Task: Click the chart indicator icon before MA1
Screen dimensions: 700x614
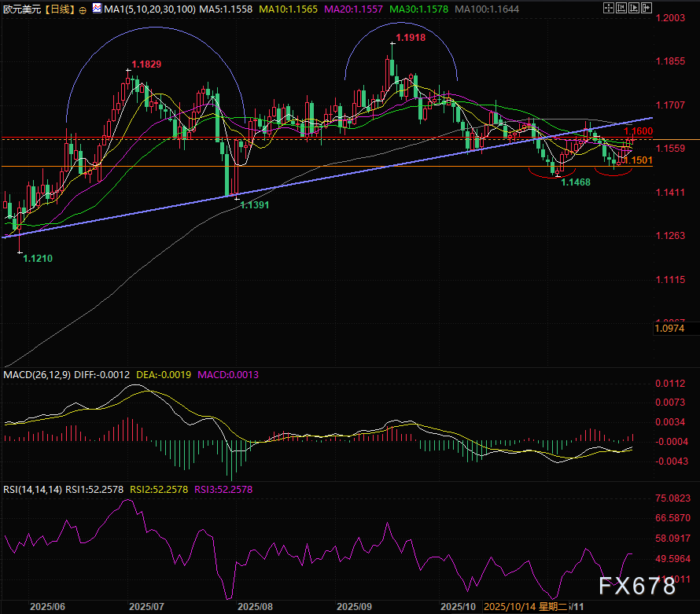Action: [x=97, y=9]
